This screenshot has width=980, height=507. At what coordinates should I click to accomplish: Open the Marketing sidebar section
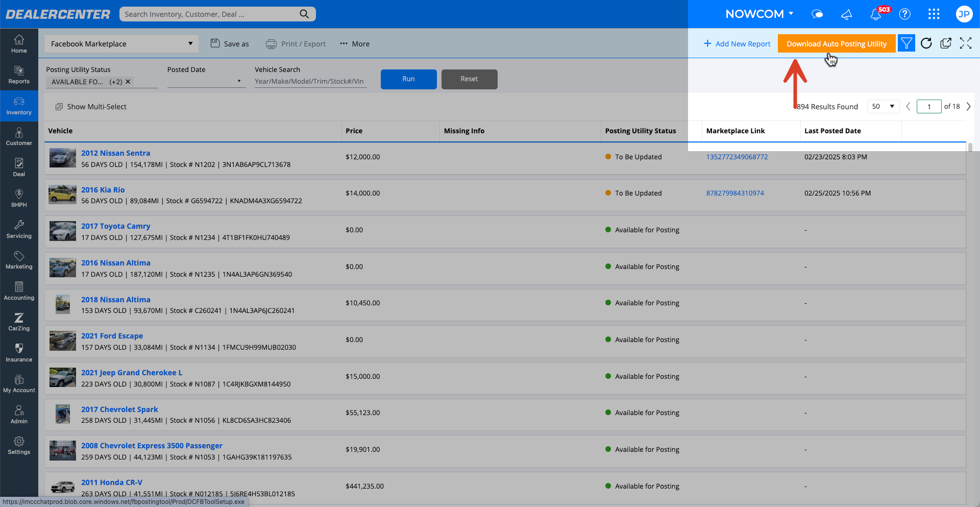point(19,260)
